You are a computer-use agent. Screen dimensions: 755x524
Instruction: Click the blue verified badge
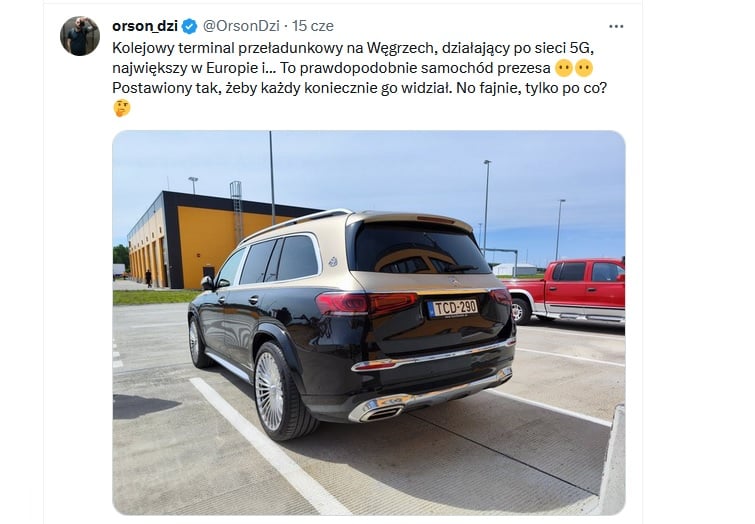coord(190,26)
